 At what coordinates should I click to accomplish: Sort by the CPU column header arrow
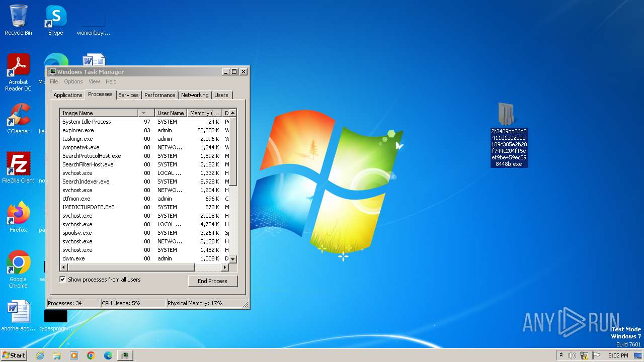click(146, 113)
